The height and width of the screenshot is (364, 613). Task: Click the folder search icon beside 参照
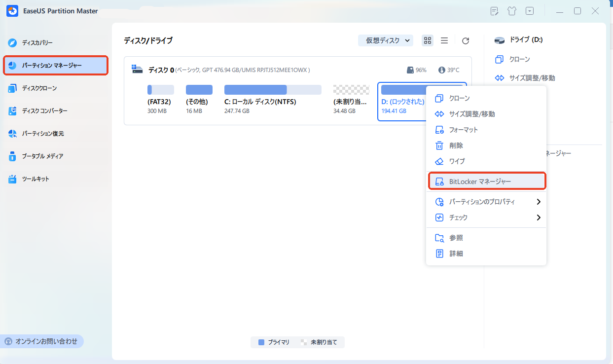[x=439, y=238]
